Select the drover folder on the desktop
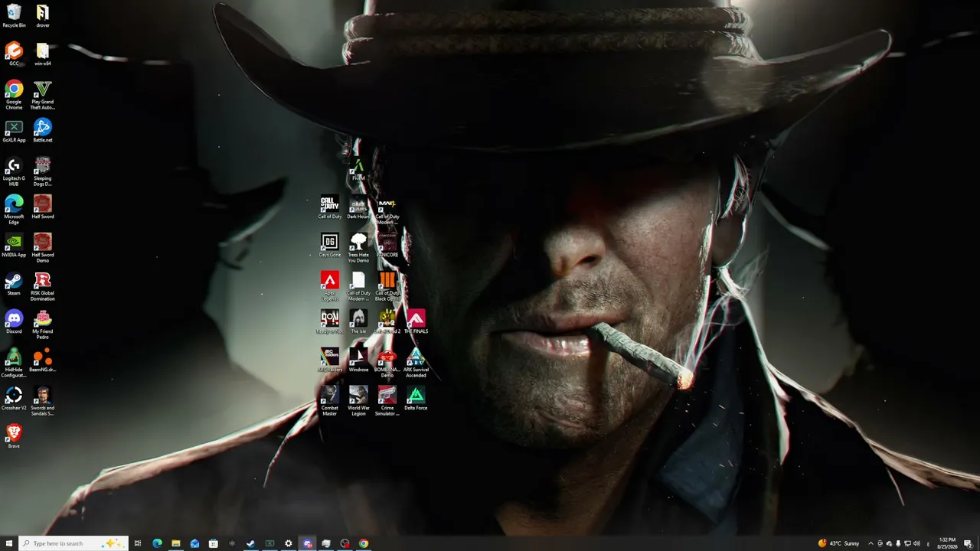Image resolution: width=980 pixels, height=551 pixels. tap(43, 16)
